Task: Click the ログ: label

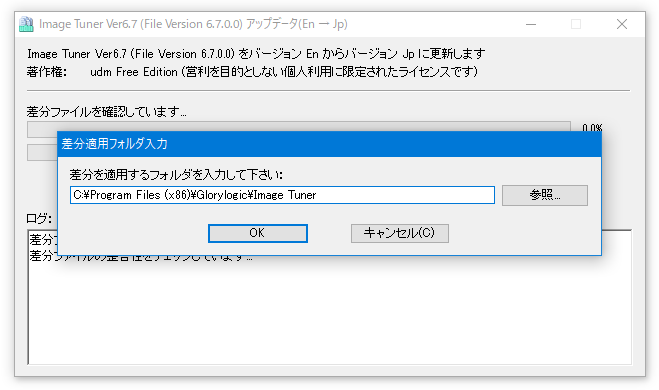Action: (x=39, y=219)
